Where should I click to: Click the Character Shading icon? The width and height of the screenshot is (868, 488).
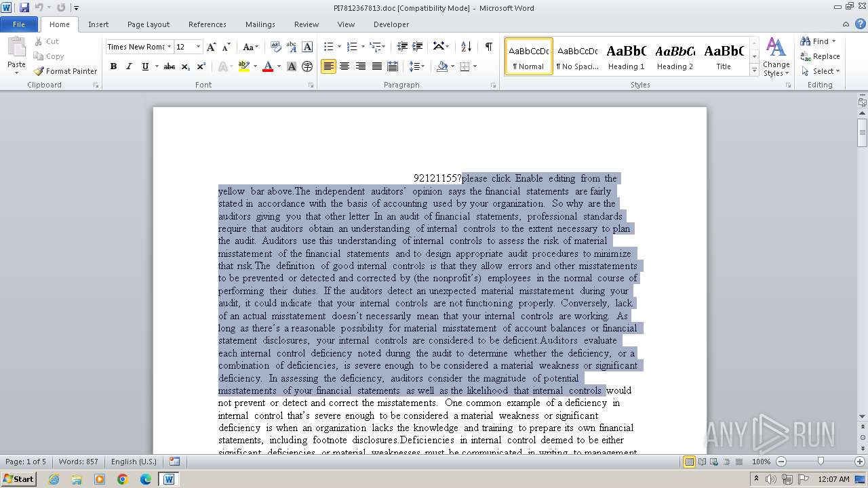292,66
